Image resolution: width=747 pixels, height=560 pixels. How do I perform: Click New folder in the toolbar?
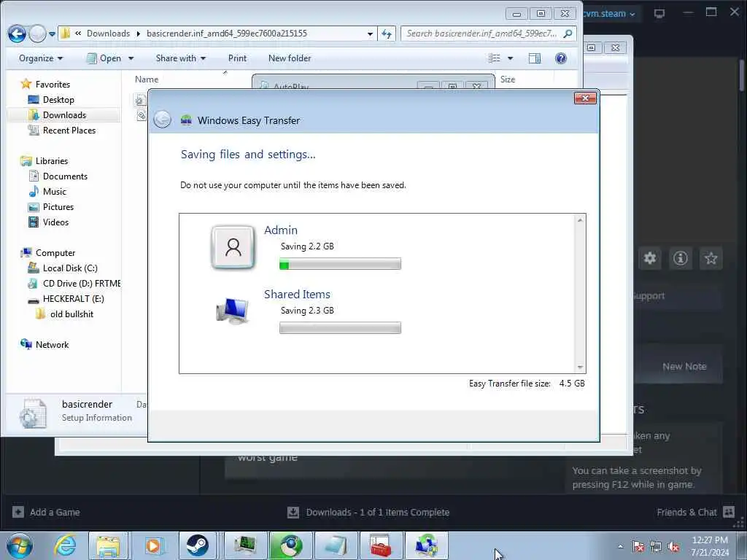pyautogui.click(x=290, y=58)
